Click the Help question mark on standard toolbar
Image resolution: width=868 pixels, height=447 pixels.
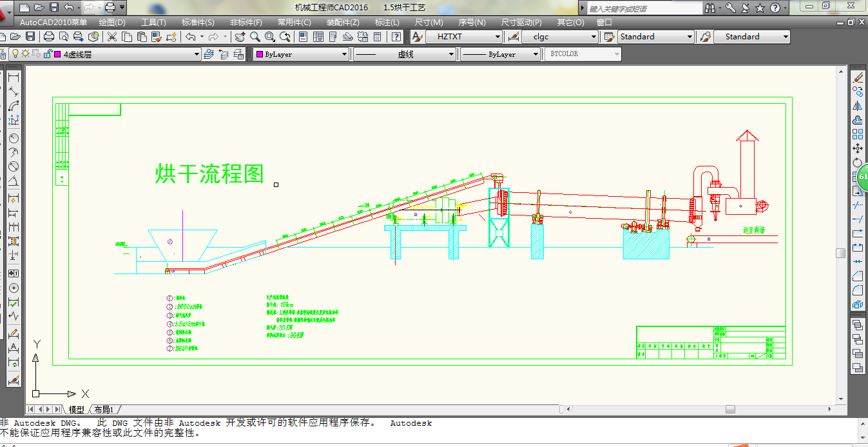396,37
